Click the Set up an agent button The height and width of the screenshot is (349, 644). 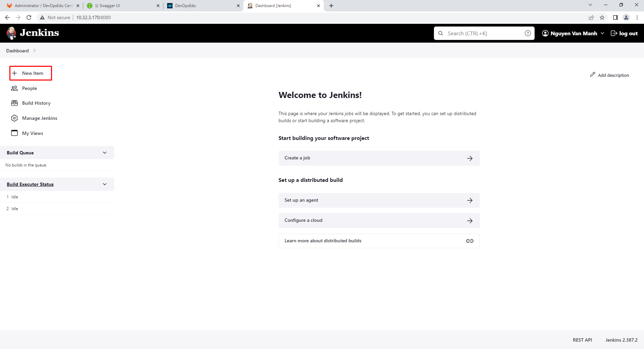[379, 200]
